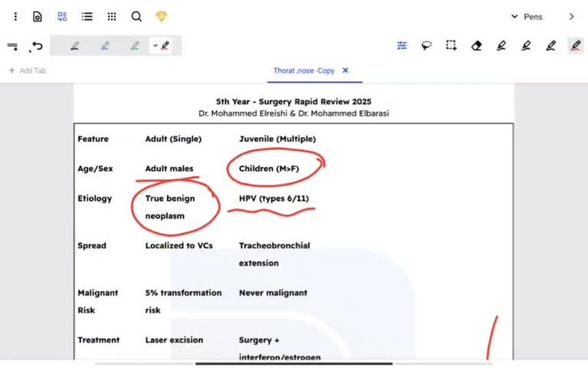588x368 pixels.
Task: Show the page thumbnails grid
Action: pos(112,17)
